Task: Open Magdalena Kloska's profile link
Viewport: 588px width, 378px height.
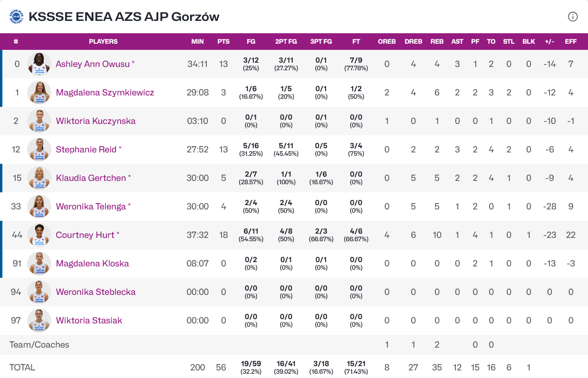Action: click(x=92, y=264)
